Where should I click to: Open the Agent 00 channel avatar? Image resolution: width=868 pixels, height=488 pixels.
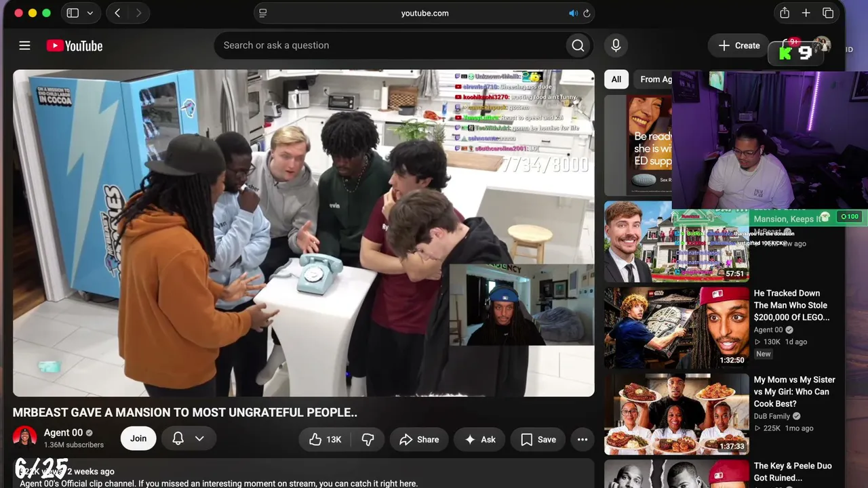point(25,438)
